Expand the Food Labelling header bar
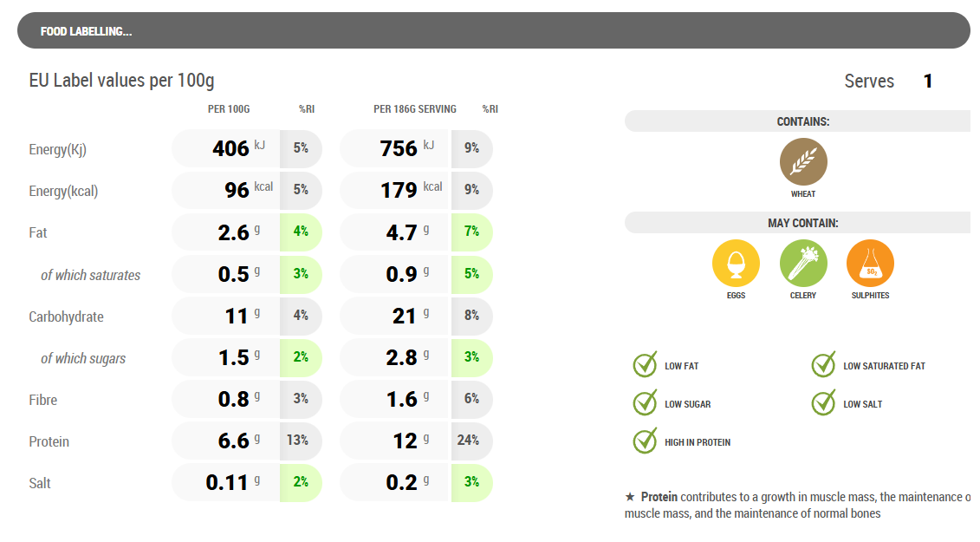The width and height of the screenshot is (980, 542). [x=493, y=31]
